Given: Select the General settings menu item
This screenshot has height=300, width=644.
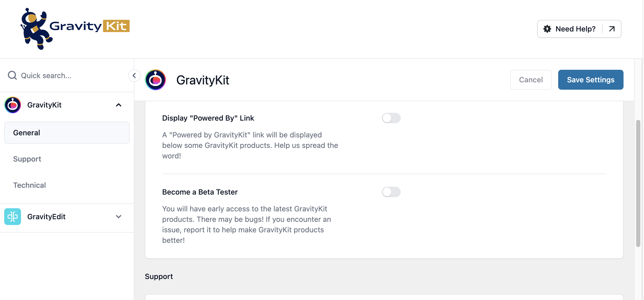Looking at the screenshot, I should point(67,133).
